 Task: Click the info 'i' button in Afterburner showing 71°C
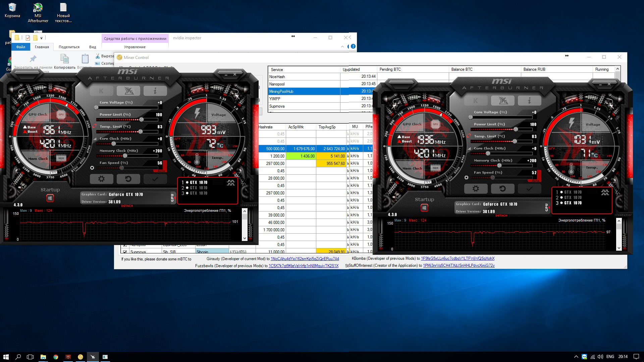click(529, 101)
